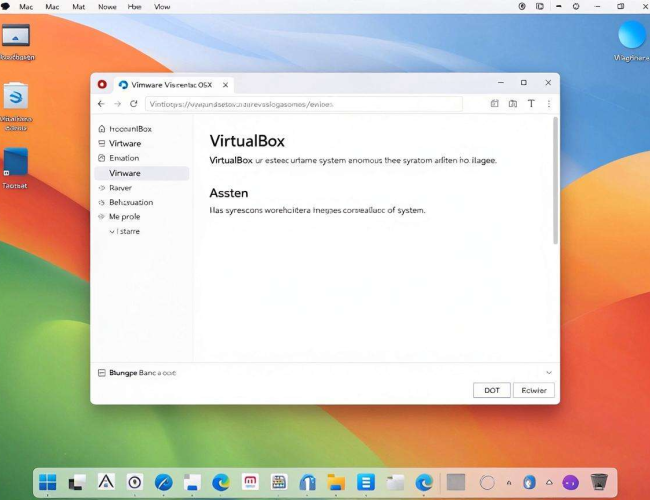Click the Eciwier button
The height and width of the screenshot is (500, 650).
click(534, 390)
